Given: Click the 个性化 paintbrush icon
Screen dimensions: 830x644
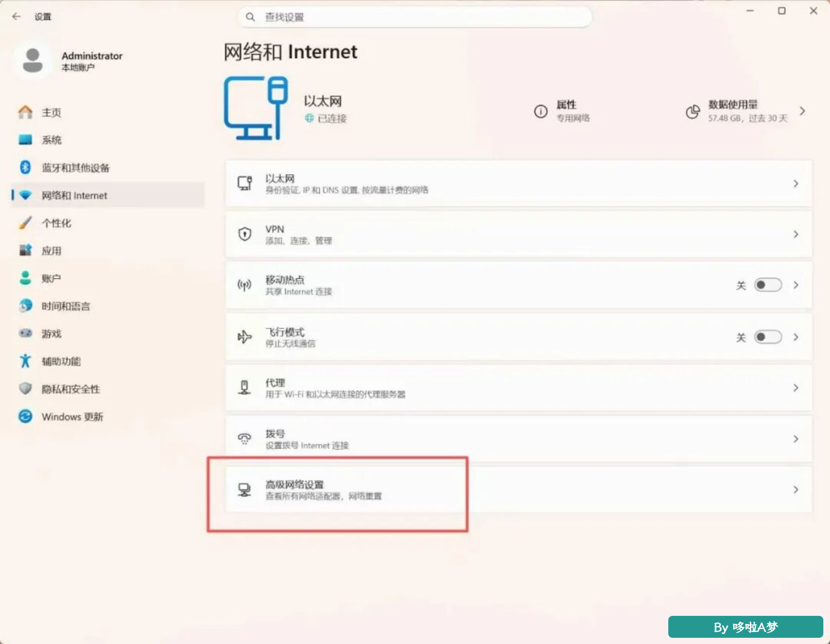Looking at the screenshot, I should point(25,223).
